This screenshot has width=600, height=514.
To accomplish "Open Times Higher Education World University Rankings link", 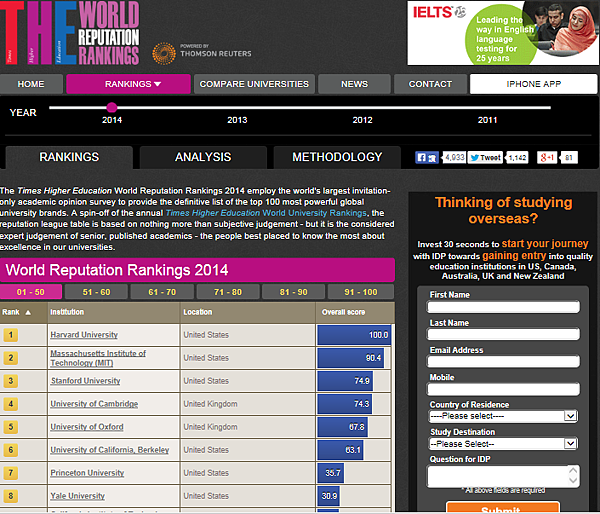I will click(266, 213).
